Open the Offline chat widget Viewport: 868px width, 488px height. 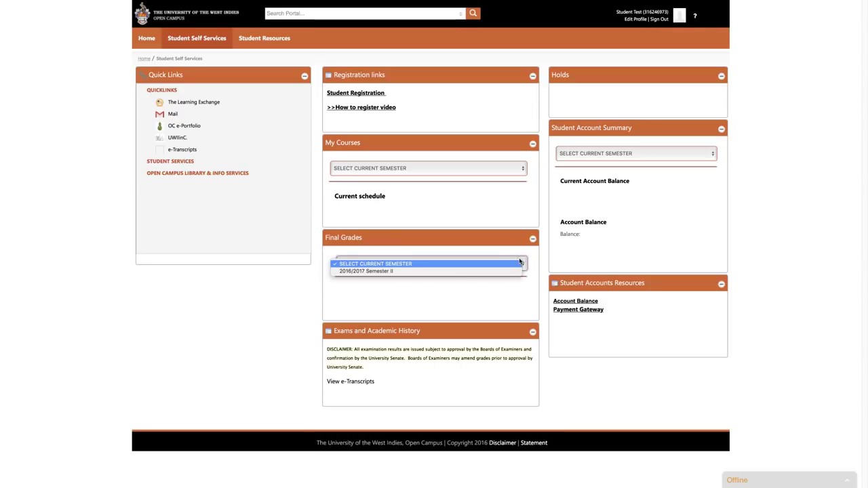coord(789,480)
